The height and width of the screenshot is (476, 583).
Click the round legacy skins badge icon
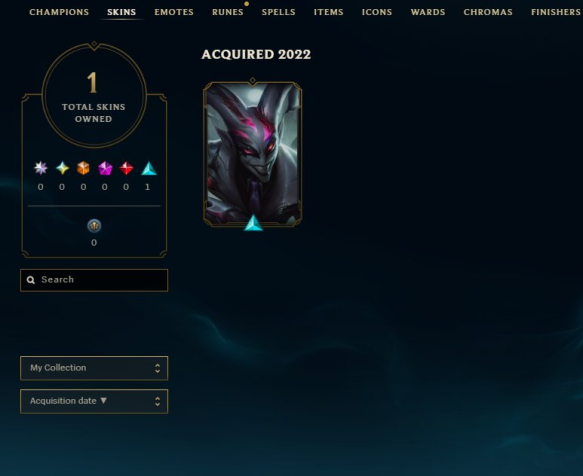(x=94, y=226)
